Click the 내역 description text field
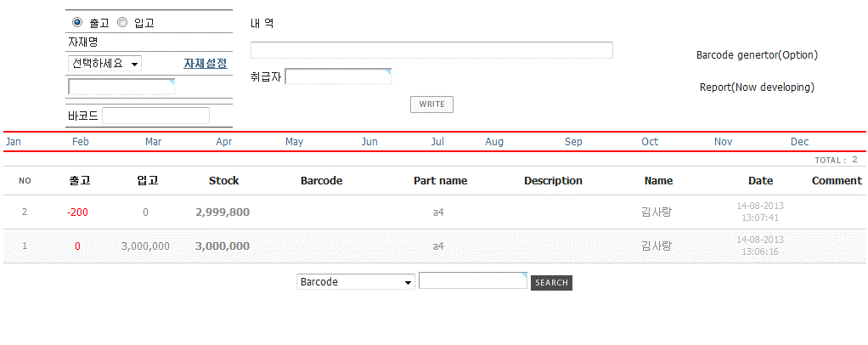This screenshot has height=345, width=868. click(x=431, y=50)
